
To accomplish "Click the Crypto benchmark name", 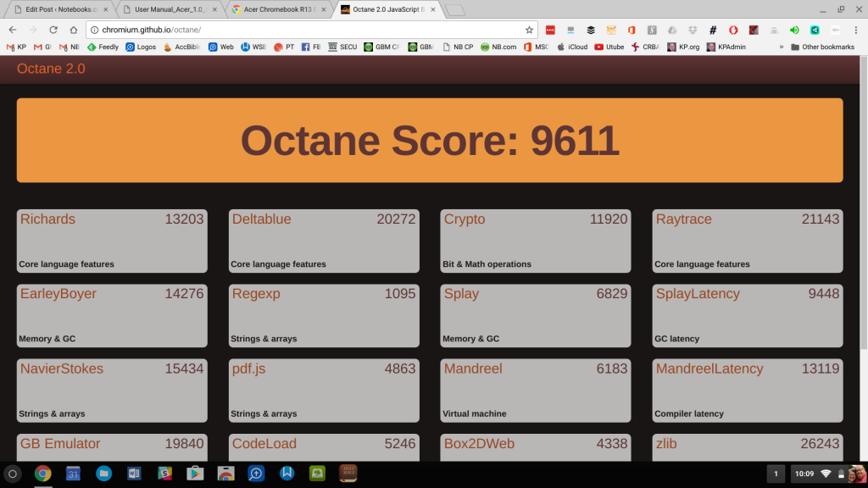I will coord(465,219).
